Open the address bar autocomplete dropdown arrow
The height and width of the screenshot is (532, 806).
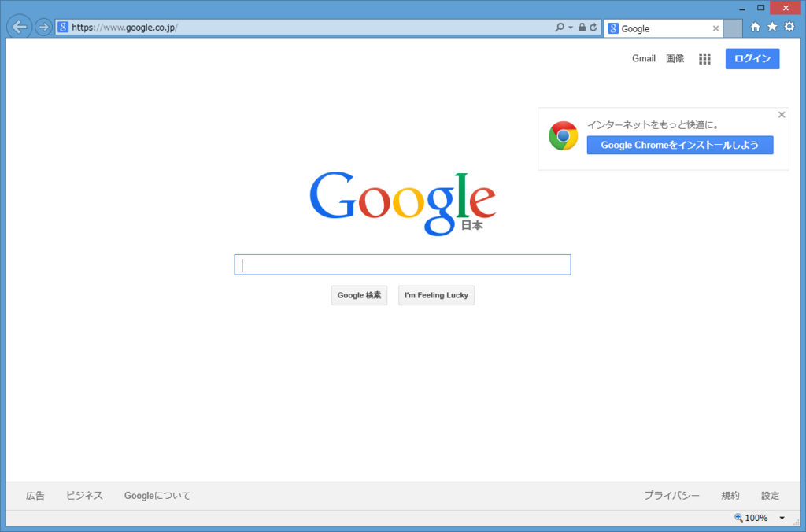click(x=571, y=28)
